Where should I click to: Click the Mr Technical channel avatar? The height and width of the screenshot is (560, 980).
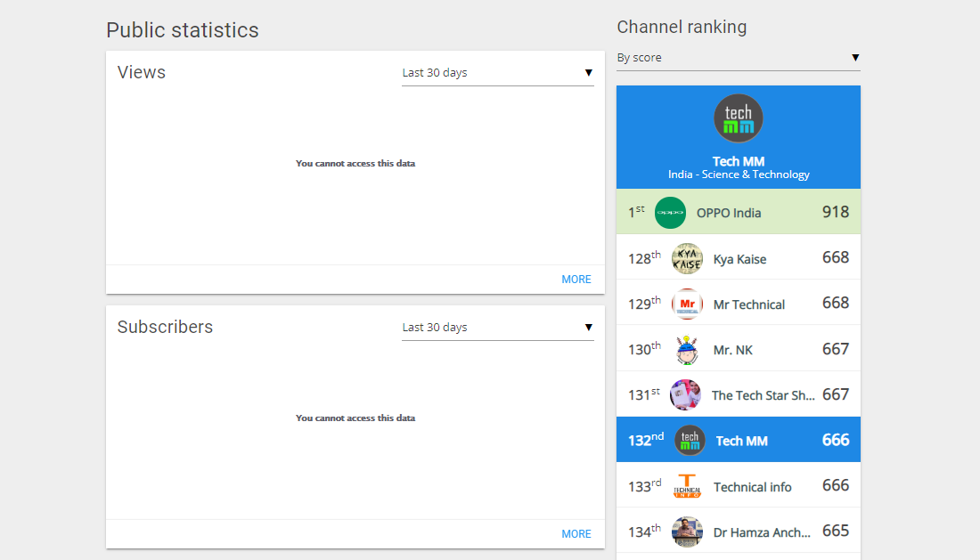coord(687,304)
